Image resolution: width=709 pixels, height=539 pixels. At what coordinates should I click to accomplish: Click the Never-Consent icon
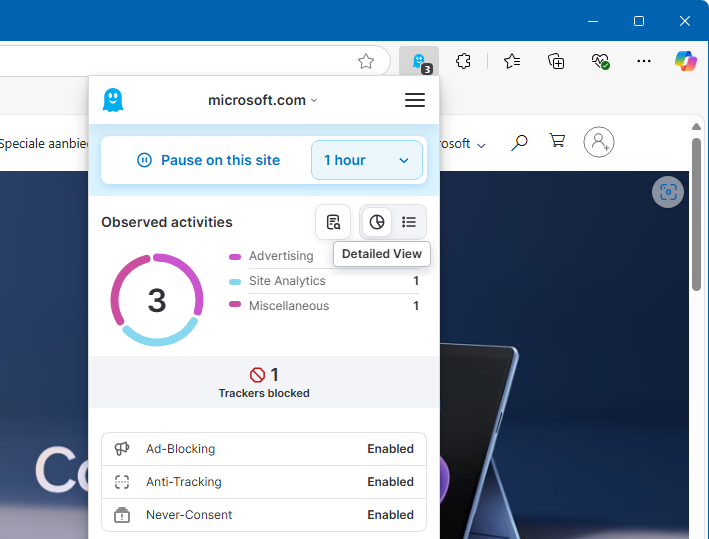click(x=122, y=515)
